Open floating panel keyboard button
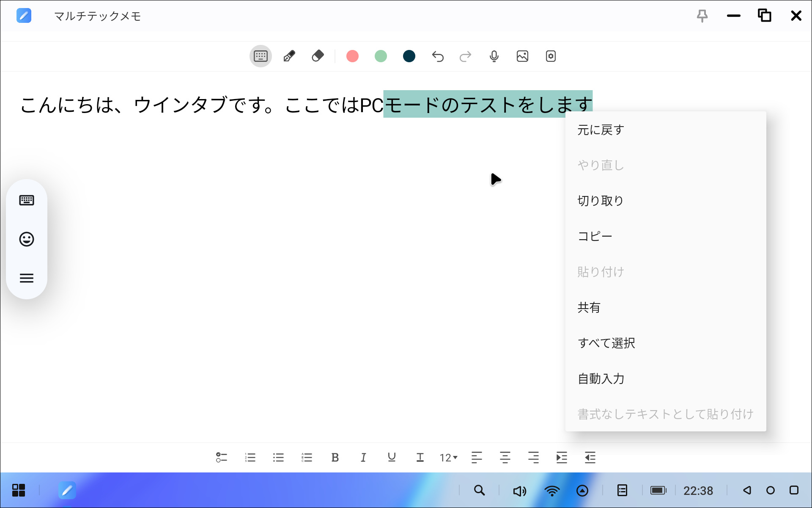This screenshot has width=812, height=508. tap(27, 200)
